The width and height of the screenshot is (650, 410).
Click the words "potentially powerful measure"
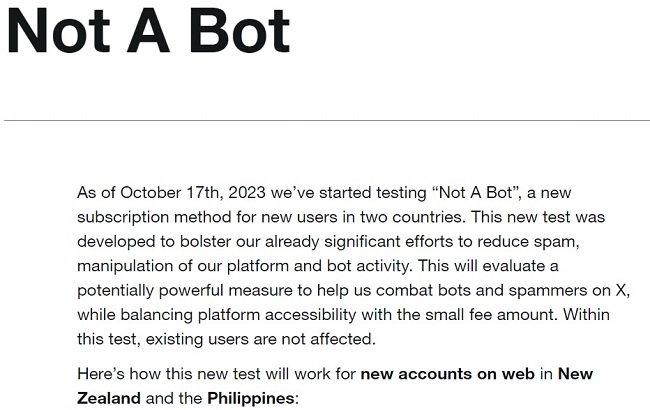(184, 291)
